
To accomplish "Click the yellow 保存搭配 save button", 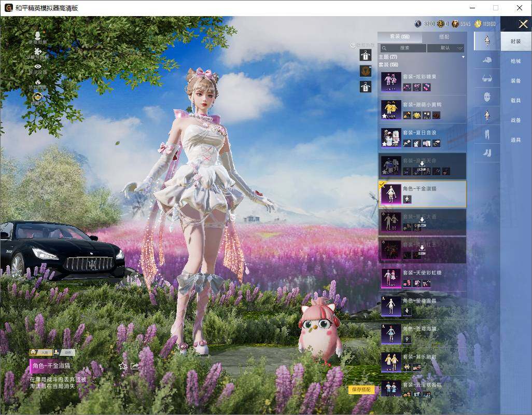I will click(361, 390).
